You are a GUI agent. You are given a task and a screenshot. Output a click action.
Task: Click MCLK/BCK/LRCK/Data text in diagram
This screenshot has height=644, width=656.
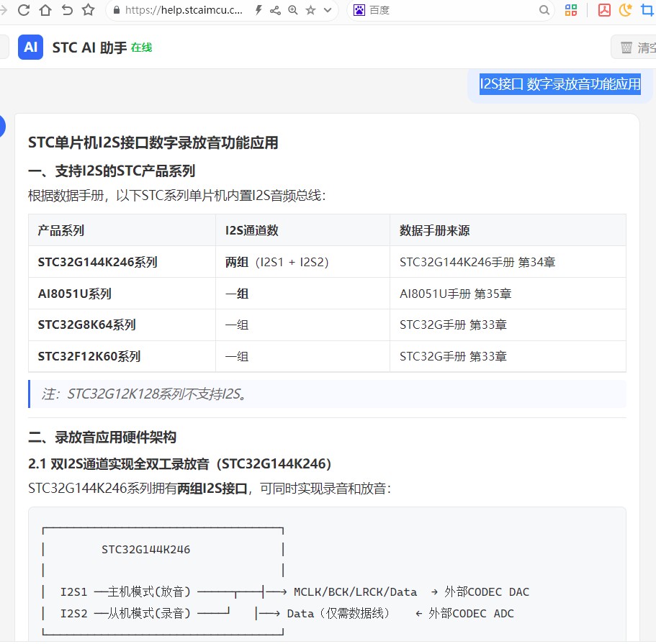point(355,592)
